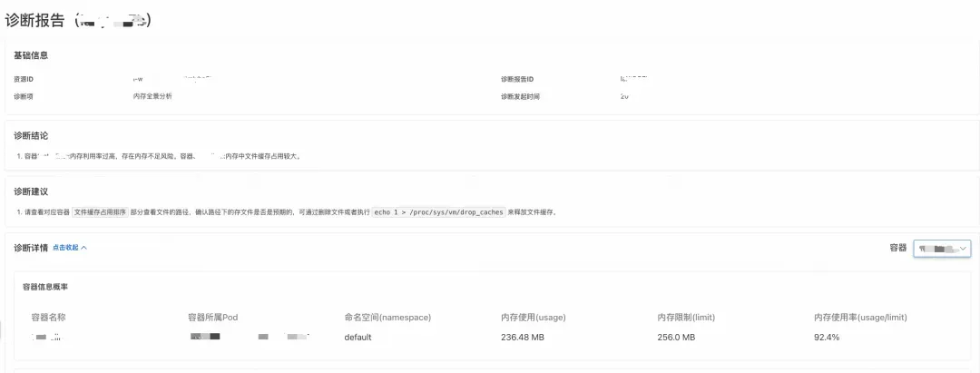980x373 pixels.
Task: Collapse details via 点击收起 link
Action: point(69,248)
